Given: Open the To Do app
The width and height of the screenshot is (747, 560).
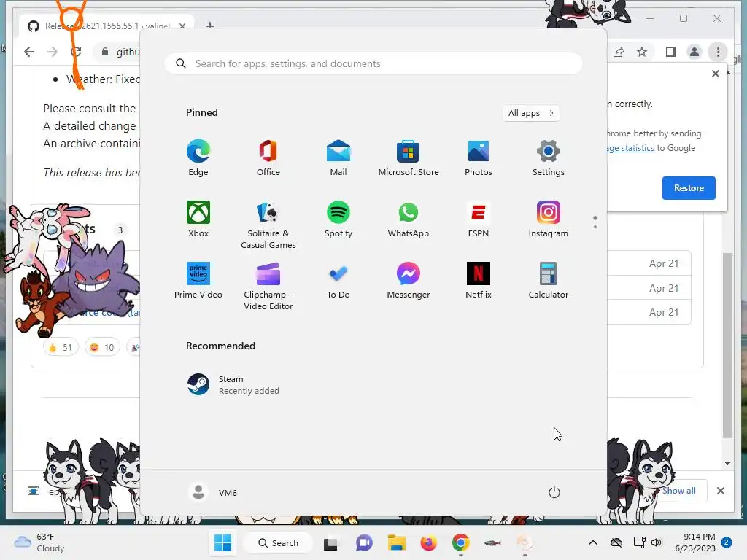Looking at the screenshot, I should [338, 280].
